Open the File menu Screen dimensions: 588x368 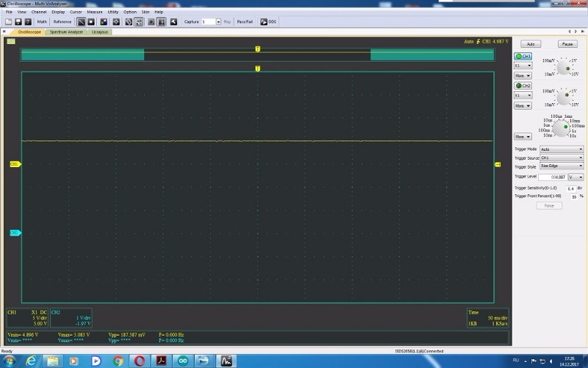pos(9,12)
